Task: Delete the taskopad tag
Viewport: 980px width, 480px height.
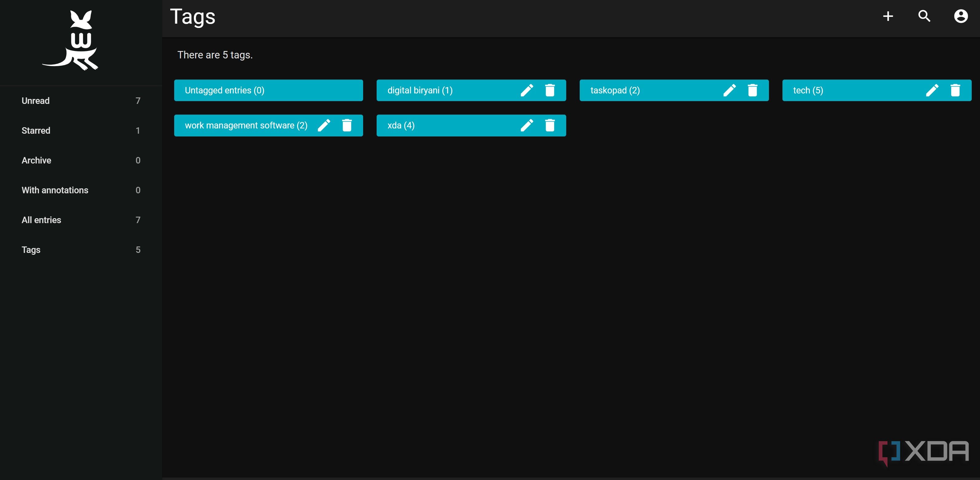Action: coord(752,91)
